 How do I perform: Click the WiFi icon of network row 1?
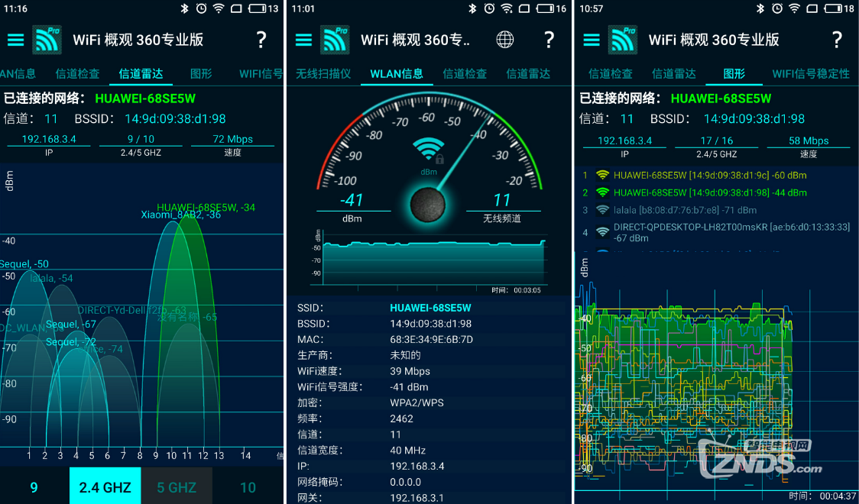coord(603,175)
